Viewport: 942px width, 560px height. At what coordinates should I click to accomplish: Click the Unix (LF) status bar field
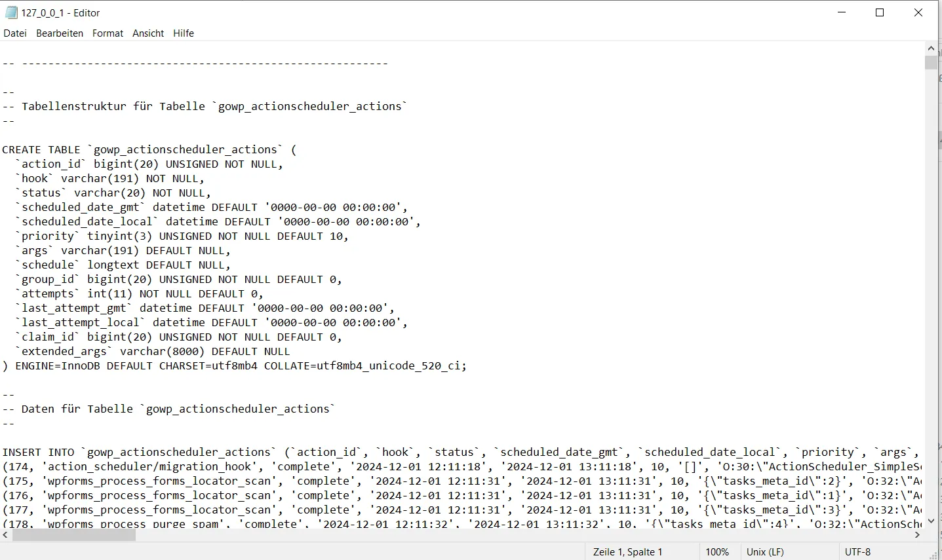coord(765,552)
